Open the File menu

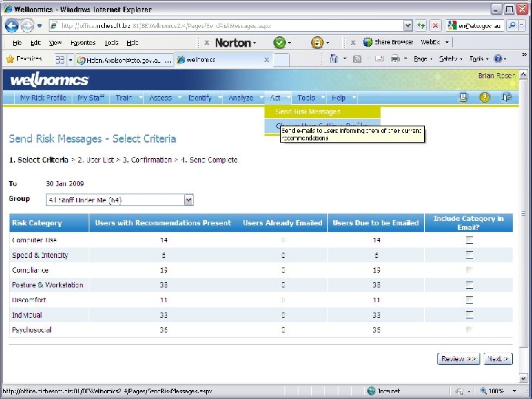coord(17,43)
